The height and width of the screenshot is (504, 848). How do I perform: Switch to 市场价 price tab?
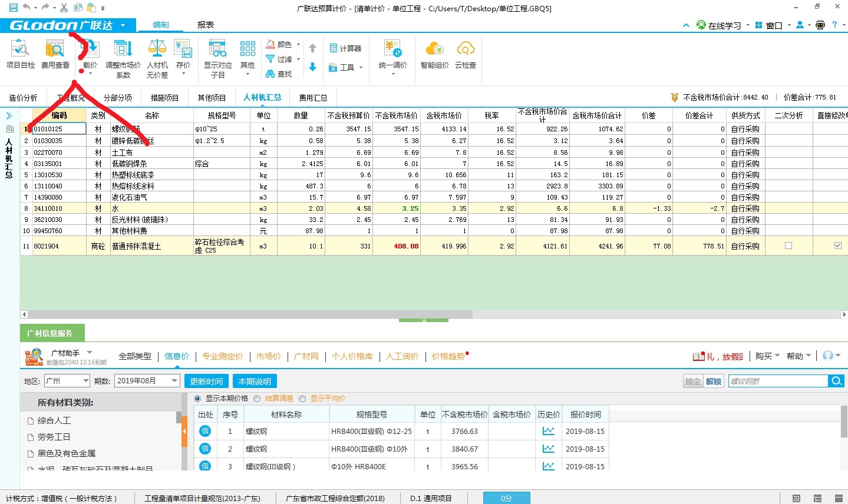[x=268, y=356]
